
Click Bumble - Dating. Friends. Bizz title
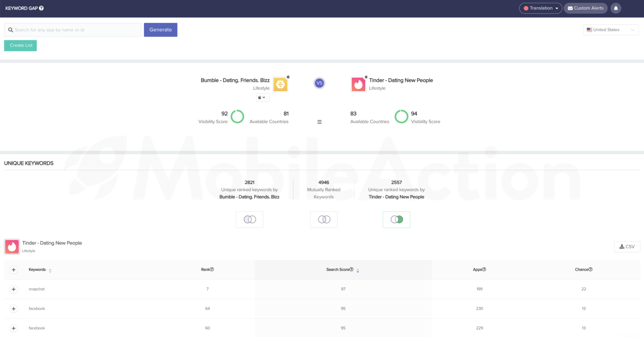[x=235, y=80]
